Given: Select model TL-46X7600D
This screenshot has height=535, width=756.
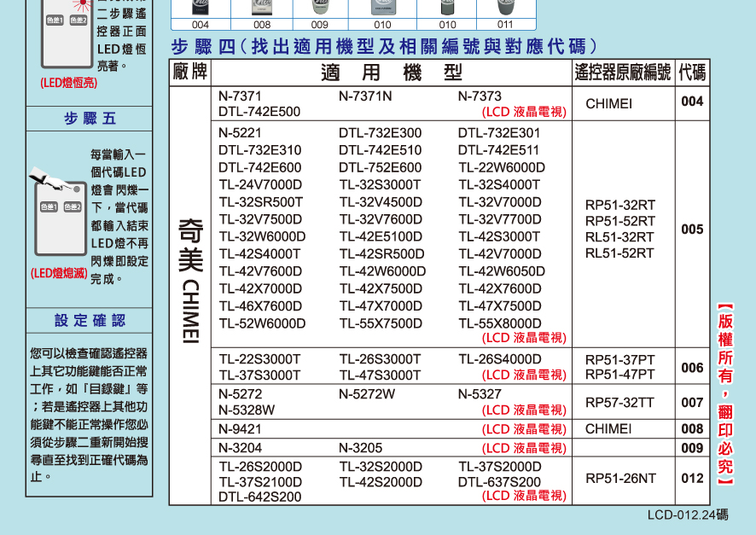Looking at the screenshot, I should [260, 306].
